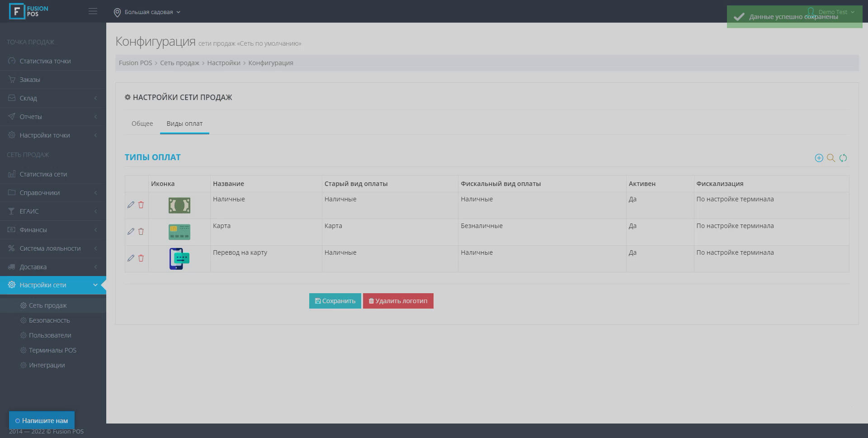Screen dimensions: 868x438
Task: Click the Fusion POS logo
Action: [x=29, y=11]
